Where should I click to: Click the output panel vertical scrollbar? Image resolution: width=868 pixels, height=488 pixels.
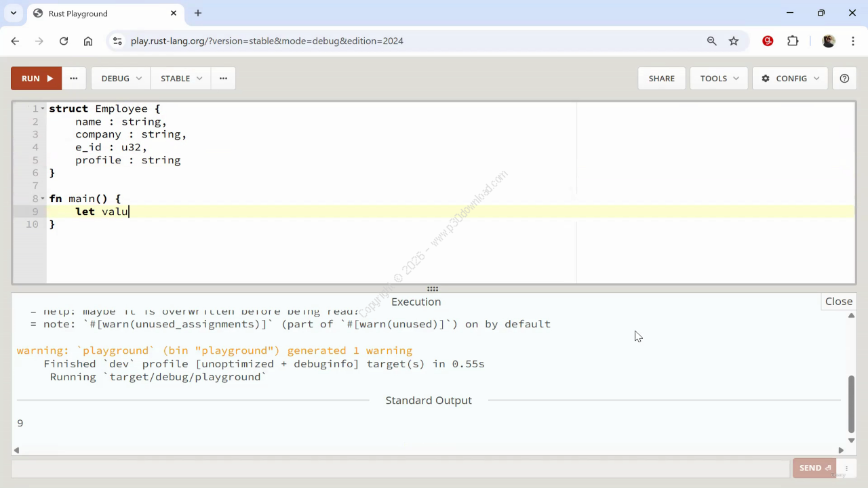point(852,405)
